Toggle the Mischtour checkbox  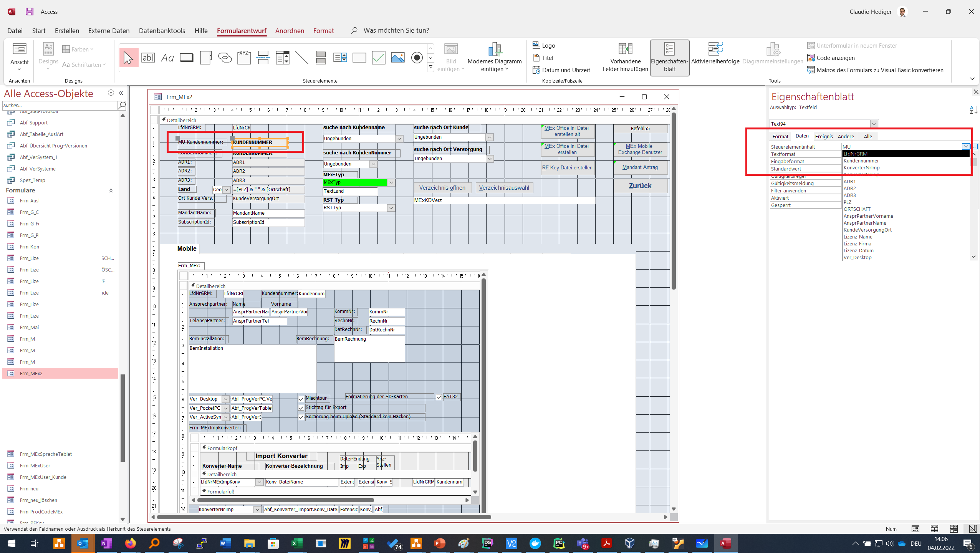point(301,399)
